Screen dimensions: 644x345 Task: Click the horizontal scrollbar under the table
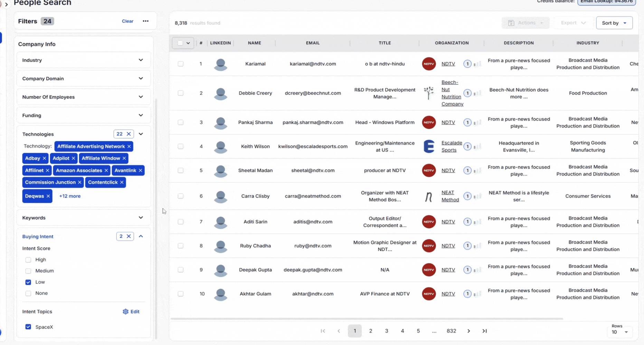click(x=366, y=318)
